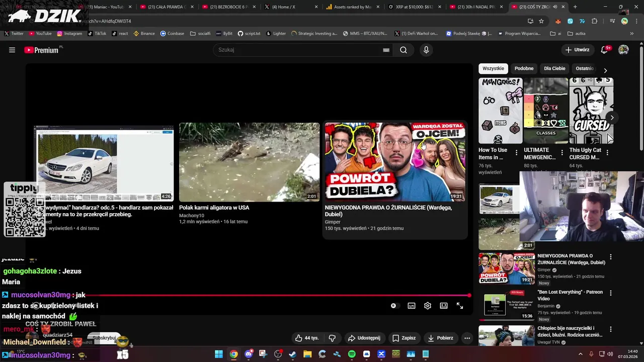
Task: Open Spotify from the taskbar
Action: click(x=352, y=354)
